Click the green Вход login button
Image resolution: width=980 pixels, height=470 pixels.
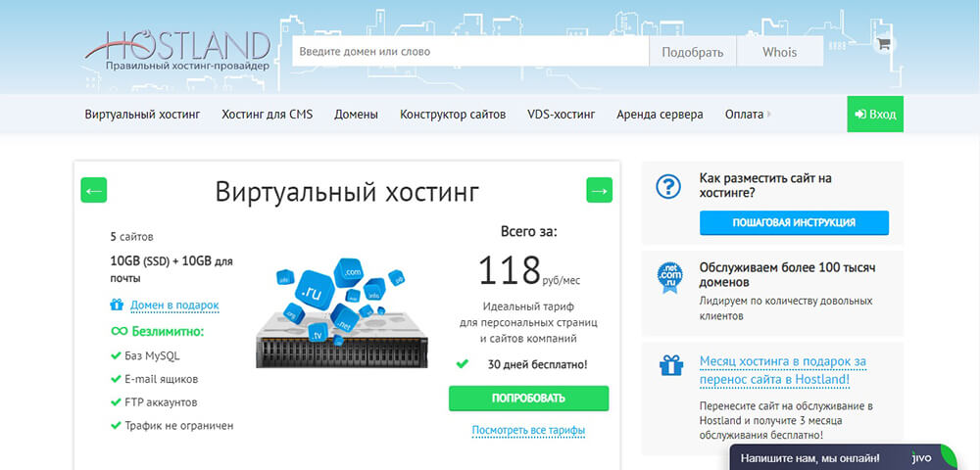point(875,115)
